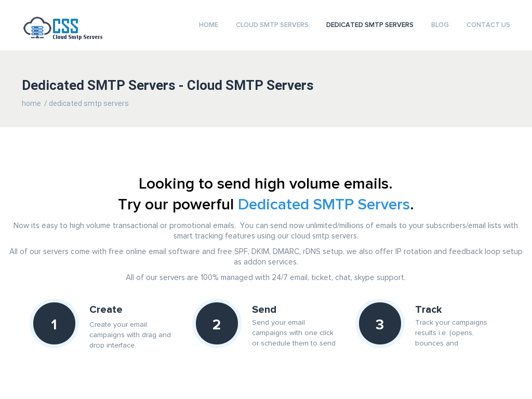Click the line about 100% managed 24/7 support
This screenshot has height=399, width=532.
click(265, 277)
